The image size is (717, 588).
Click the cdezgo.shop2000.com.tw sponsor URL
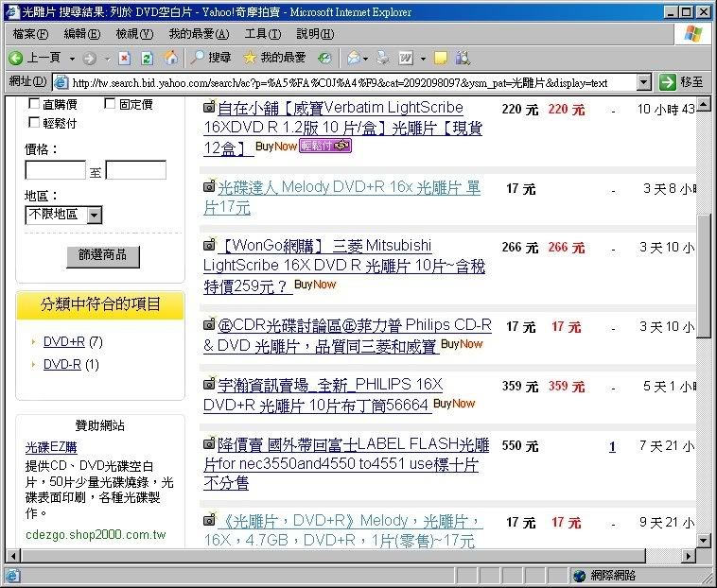96,534
